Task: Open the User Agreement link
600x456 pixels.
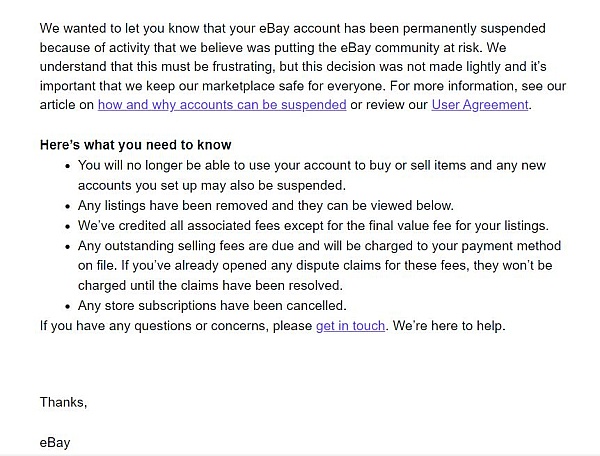Action: coord(480,105)
